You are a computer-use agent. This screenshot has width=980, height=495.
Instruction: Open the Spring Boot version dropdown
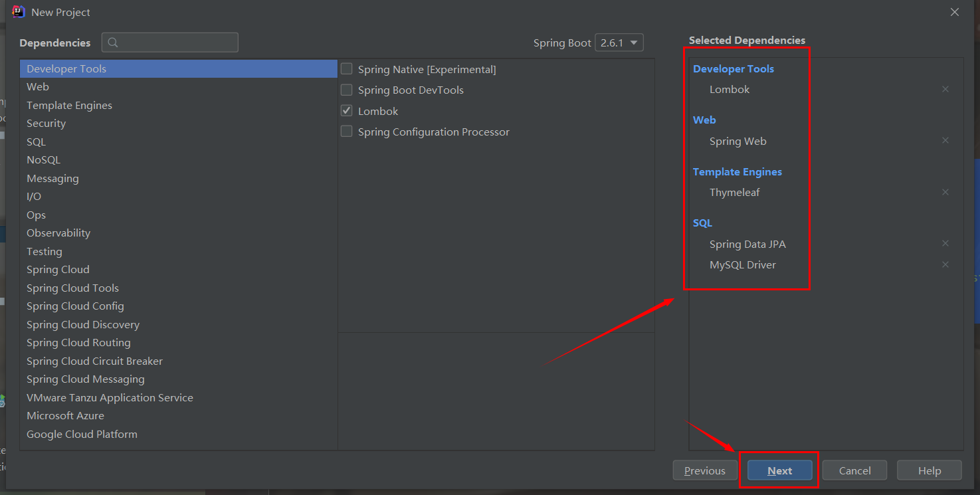coord(619,43)
